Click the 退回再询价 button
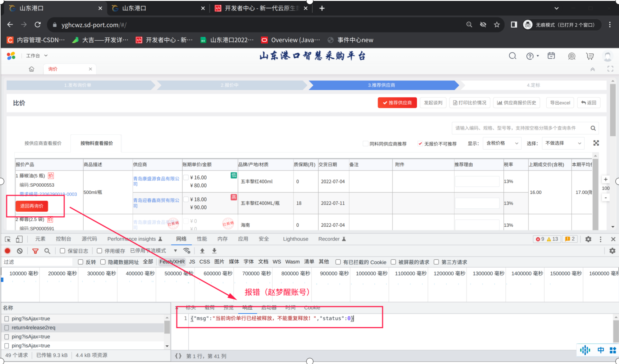This screenshot has width=619, height=364. tap(32, 206)
